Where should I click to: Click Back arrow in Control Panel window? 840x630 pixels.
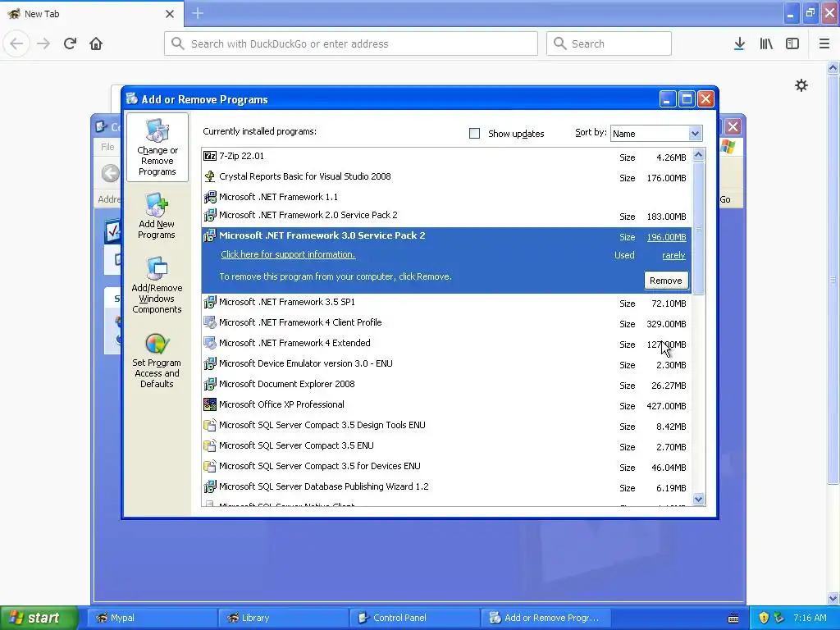click(111, 173)
